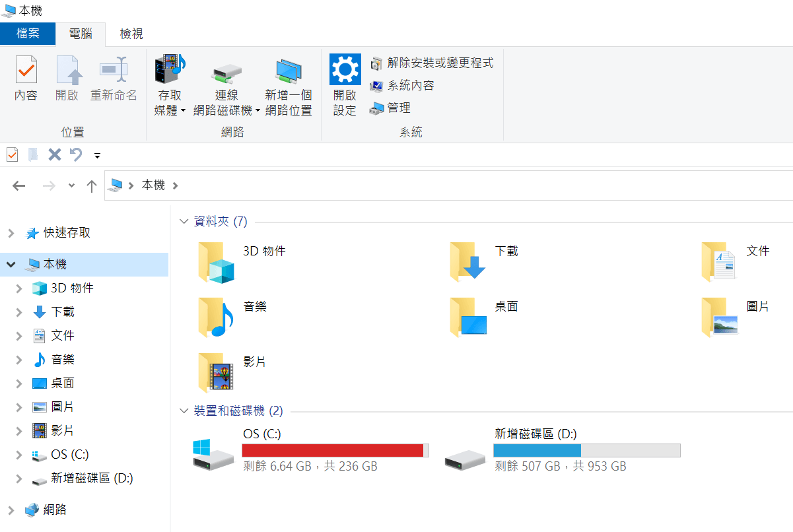793x532 pixels.
Task: Click the text 剩餘 507 GB，共 953 GB
Action: click(x=561, y=466)
